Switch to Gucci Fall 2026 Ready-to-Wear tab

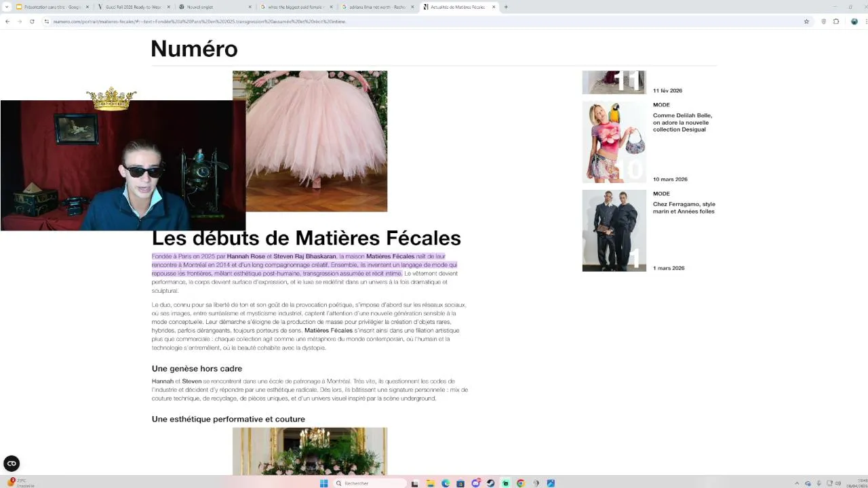click(134, 7)
